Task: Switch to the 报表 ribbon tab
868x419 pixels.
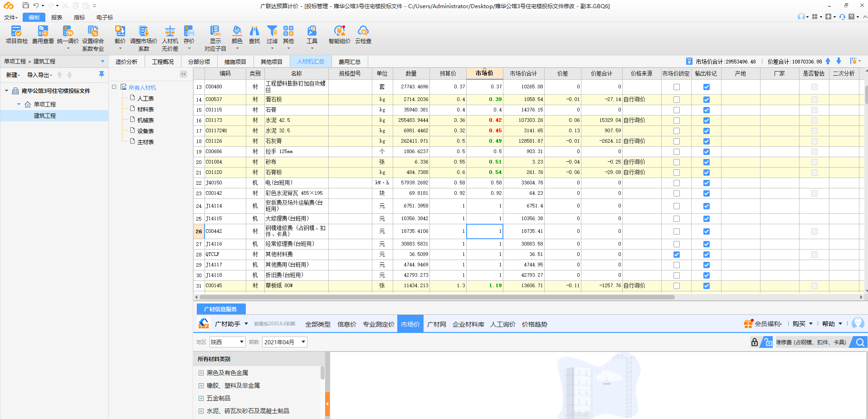Action: click(x=57, y=17)
